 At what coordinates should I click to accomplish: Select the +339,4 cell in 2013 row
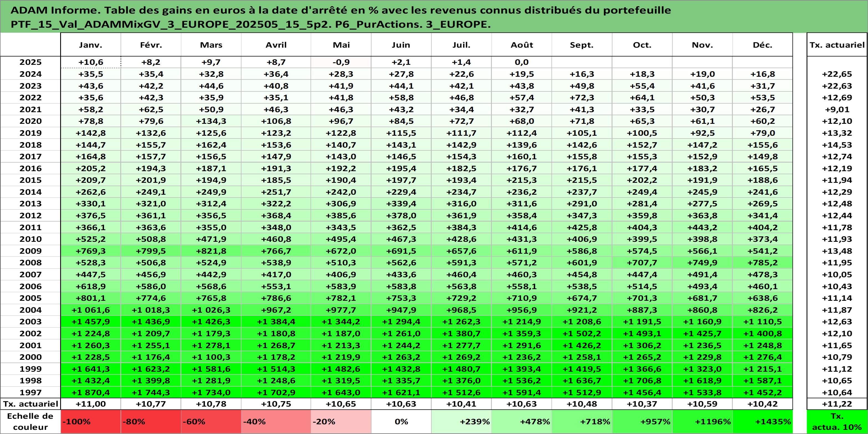401,204
